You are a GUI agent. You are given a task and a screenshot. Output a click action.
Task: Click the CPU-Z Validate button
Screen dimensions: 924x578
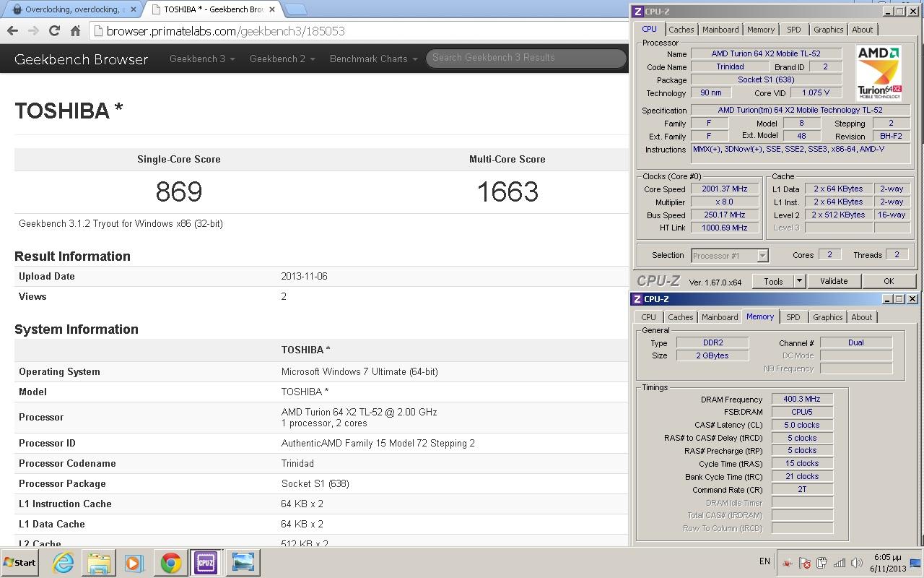pyautogui.click(x=834, y=281)
